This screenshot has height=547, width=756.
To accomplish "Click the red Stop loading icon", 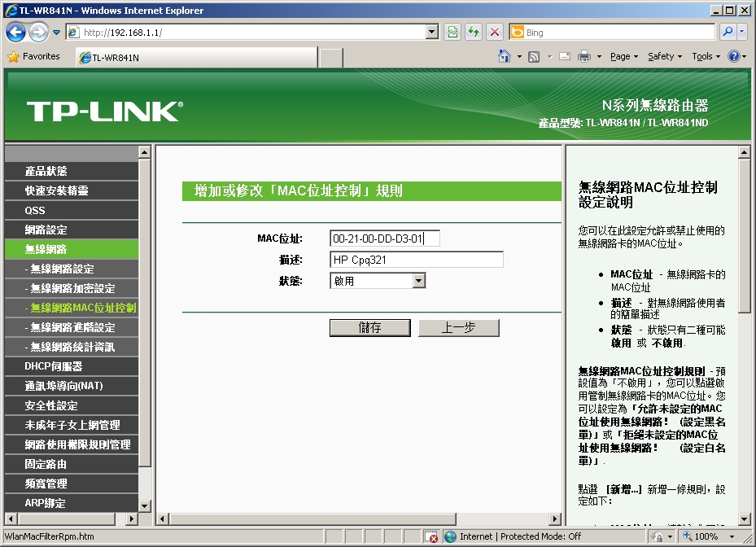I will point(495,33).
